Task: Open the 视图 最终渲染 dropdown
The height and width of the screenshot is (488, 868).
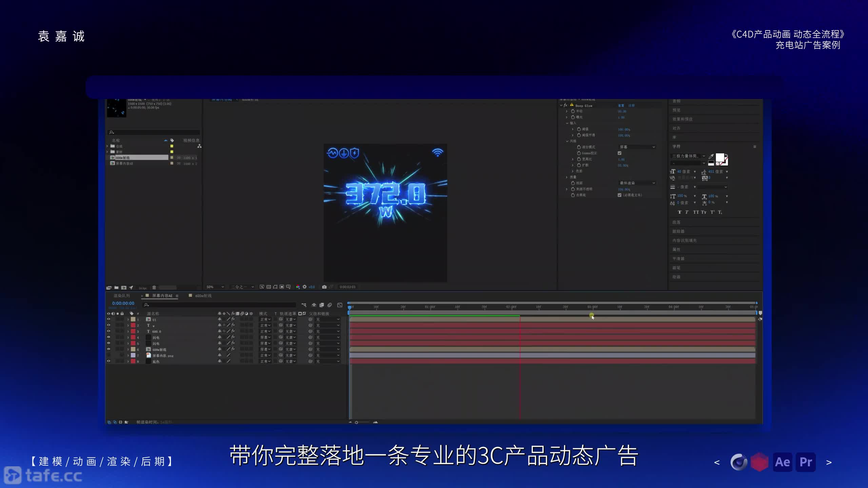Action: point(637,183)
